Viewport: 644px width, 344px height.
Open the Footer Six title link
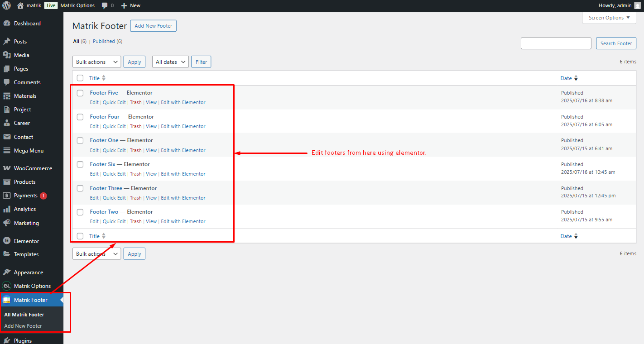tap(103, 164)
